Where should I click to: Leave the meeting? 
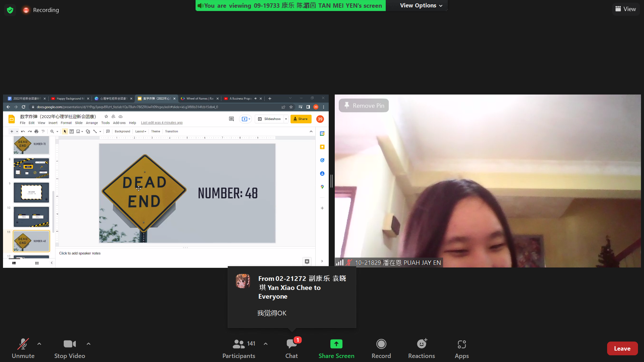tap(622, 349)
